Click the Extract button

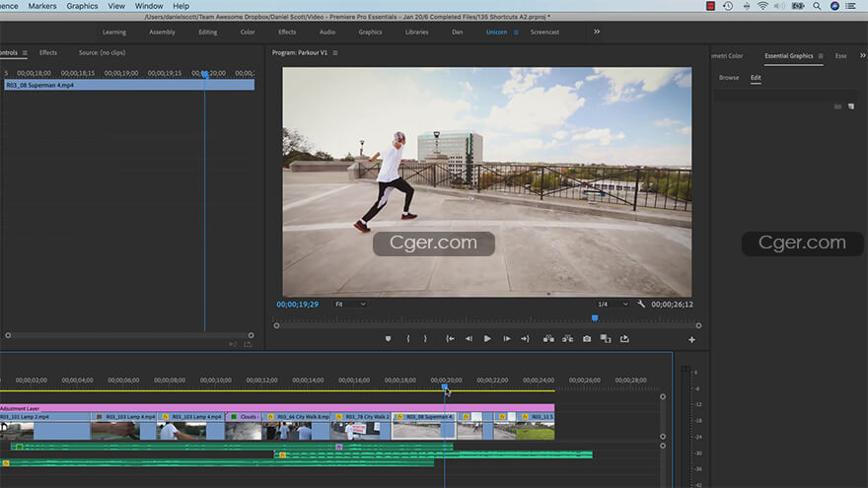coord(567,338)
